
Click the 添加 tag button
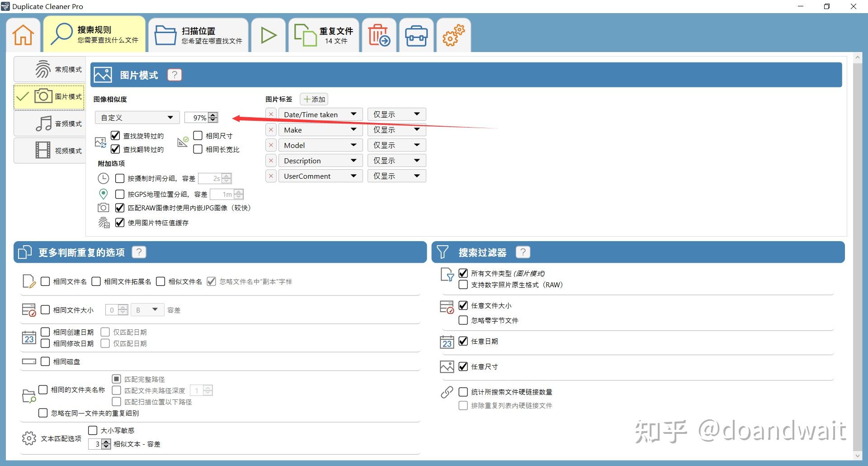[314, 99]
